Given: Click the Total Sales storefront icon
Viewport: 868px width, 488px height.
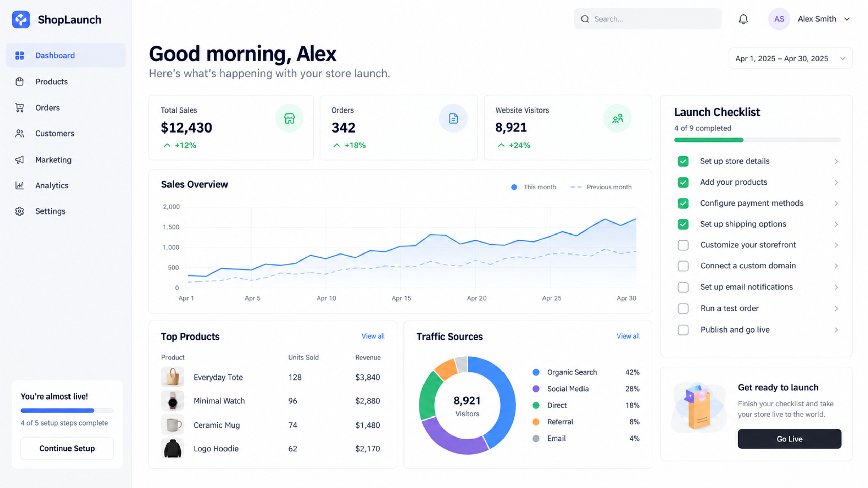Looking at the screenshot, I should 289,118.
